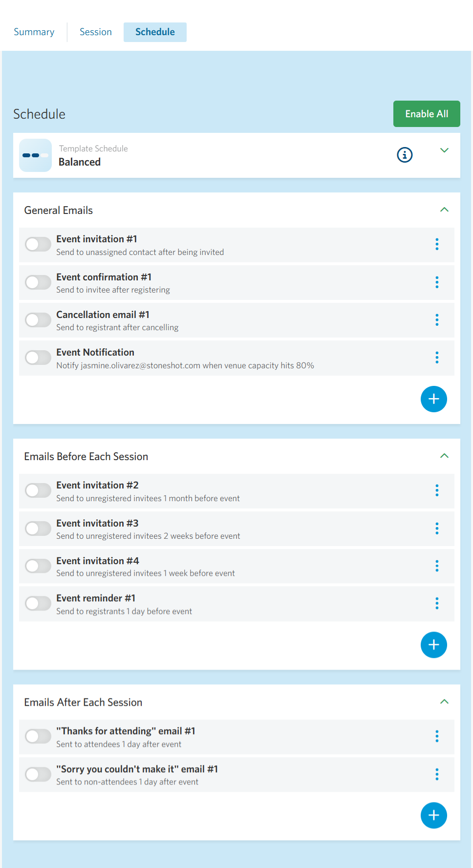Screen dimensions: 473x868
Task: Enable Event invitation #3 switch
Action: pos(38,528)
